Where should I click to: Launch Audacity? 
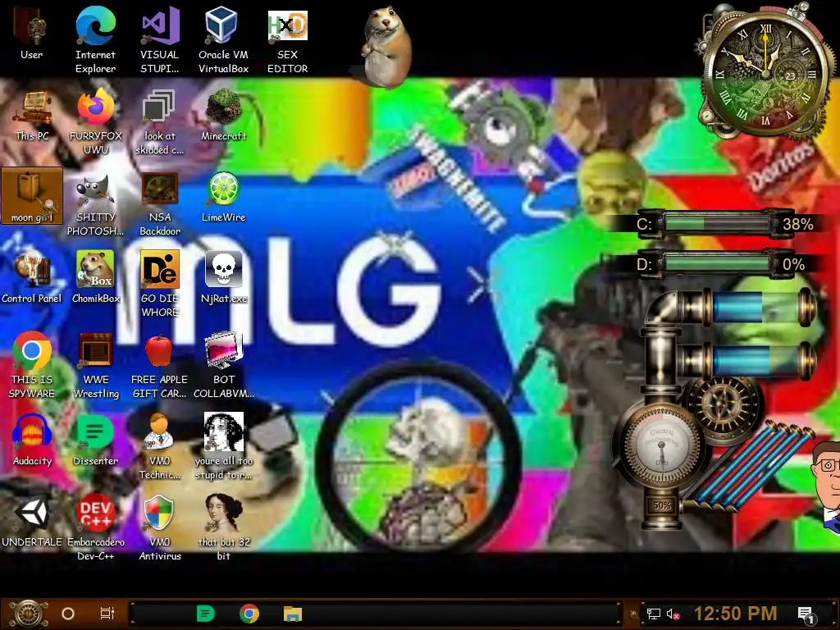tap(32, 441)
